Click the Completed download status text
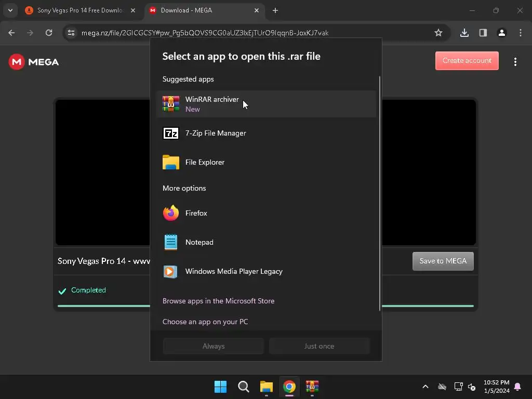 click(88, 290)
